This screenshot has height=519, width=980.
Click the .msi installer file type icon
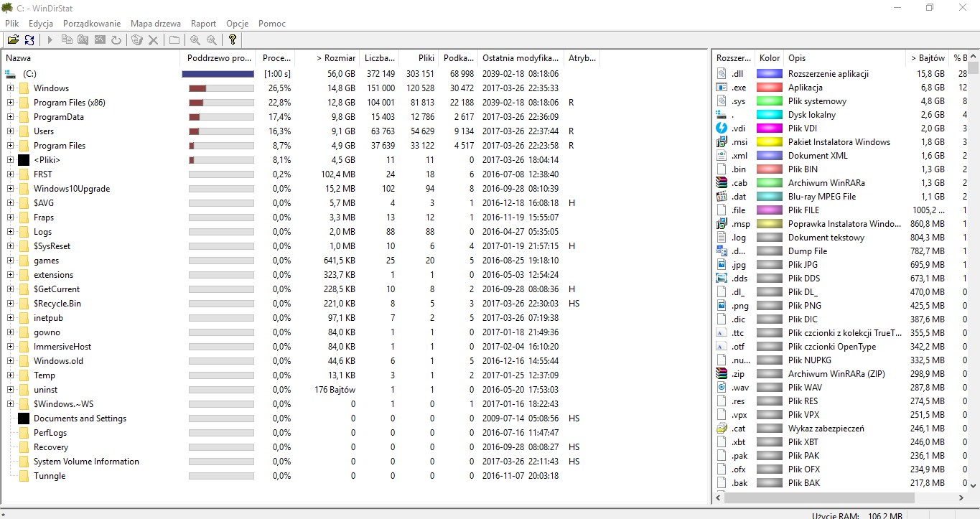click(722, 141)
